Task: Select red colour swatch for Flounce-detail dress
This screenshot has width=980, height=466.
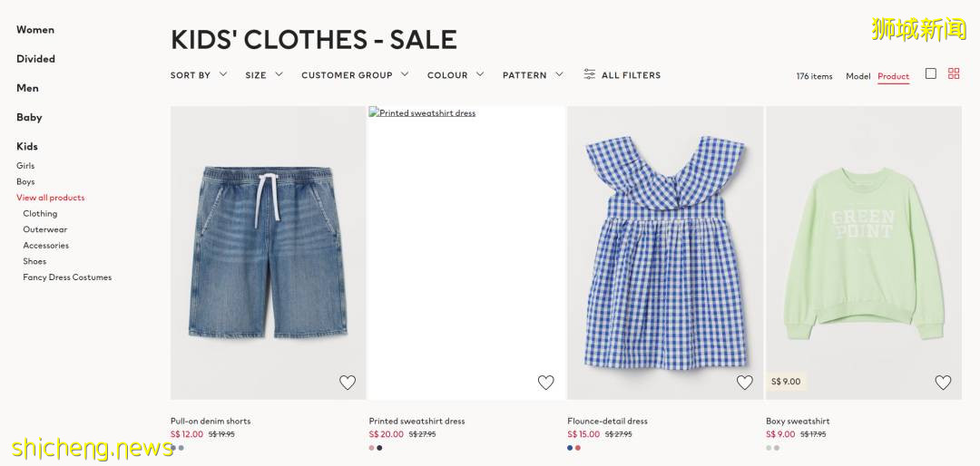Action: tap(578, 448)
